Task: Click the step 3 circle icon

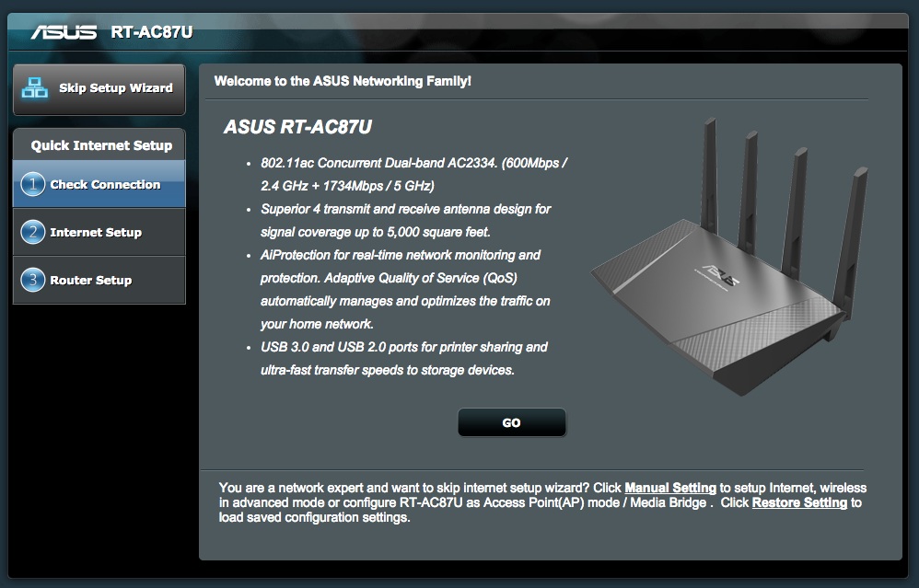Action: point(33,280)
